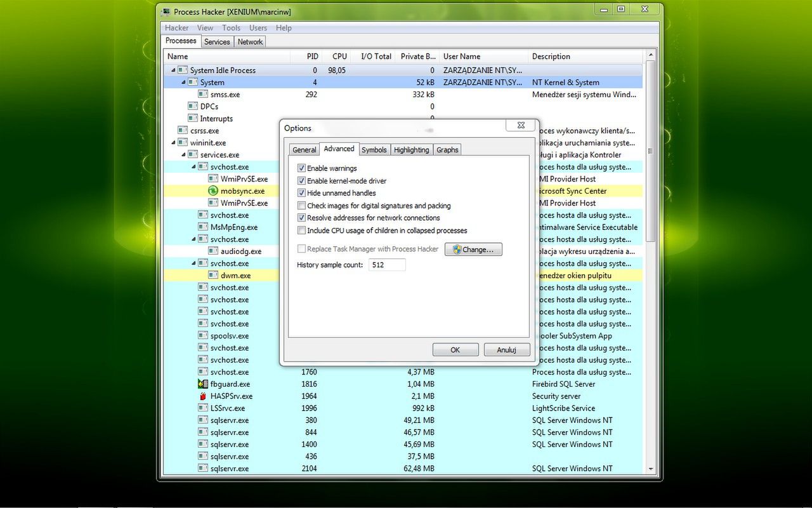Click the HASPSrv.exe red icon
812x508 pixels.
pos(203,396)
